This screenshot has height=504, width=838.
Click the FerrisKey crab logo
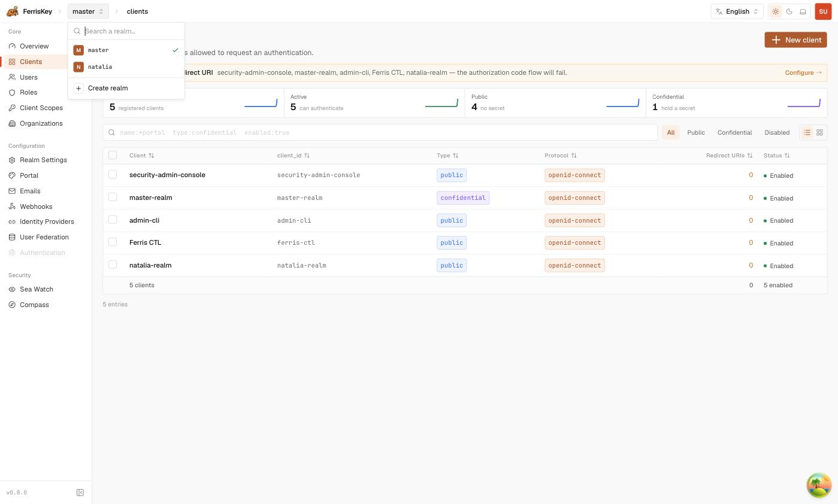click(x=12, y=11)
